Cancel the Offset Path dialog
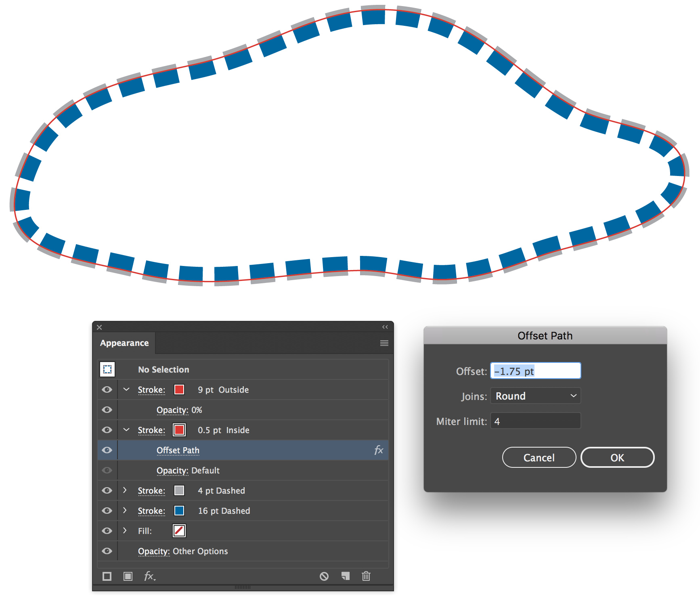 point(539,457)
